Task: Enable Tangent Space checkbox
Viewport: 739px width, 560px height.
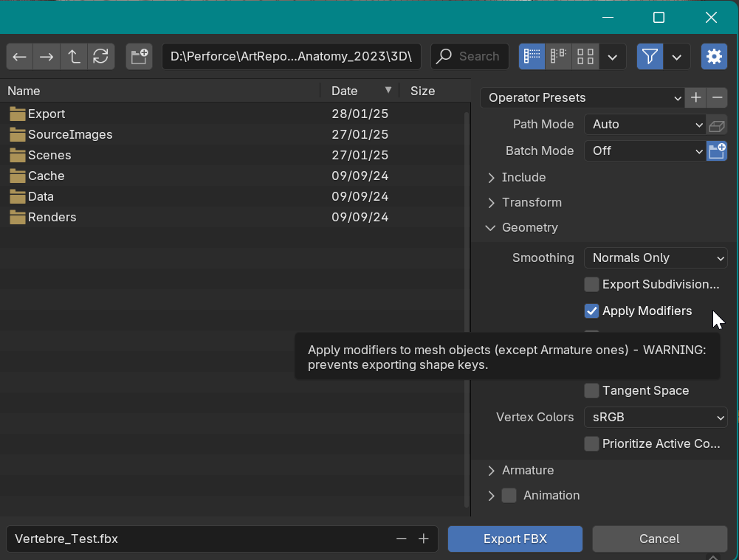Action: pos(591,390)
